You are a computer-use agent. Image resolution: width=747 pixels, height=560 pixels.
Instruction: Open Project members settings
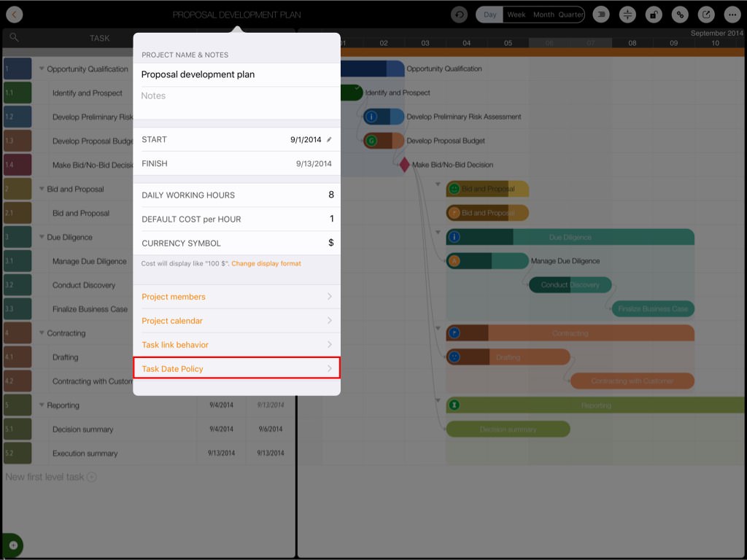[236, 297]
